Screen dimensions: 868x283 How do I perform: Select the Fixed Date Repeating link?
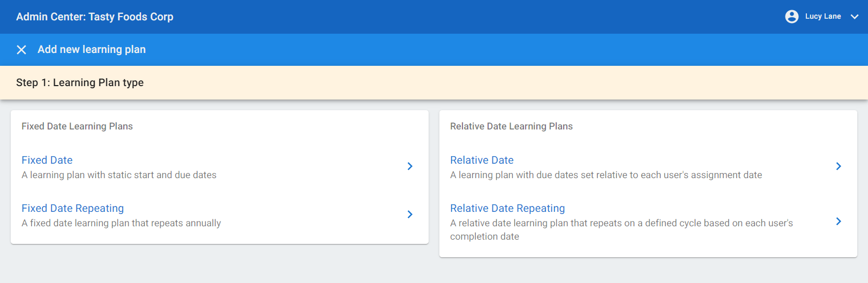pos(73,208)
